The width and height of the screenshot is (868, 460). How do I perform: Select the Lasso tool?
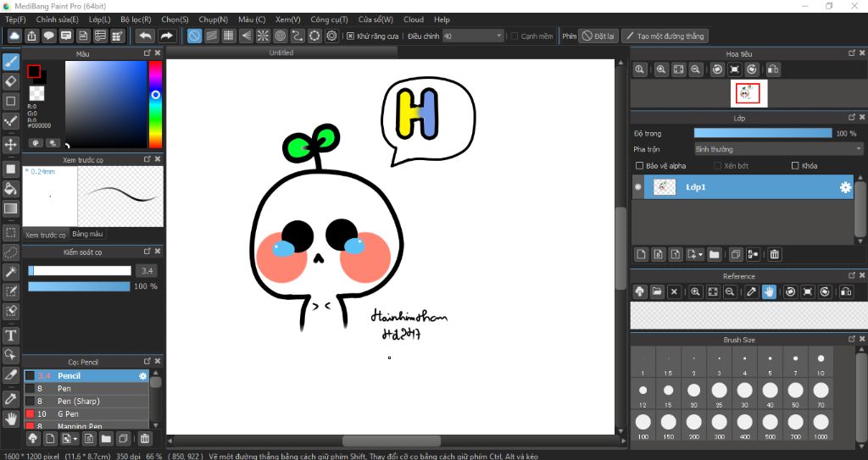pos(10,252)
